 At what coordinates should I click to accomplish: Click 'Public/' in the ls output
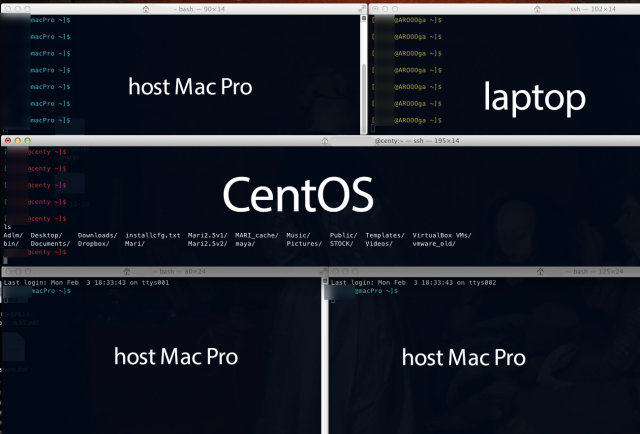pos(343,235)
